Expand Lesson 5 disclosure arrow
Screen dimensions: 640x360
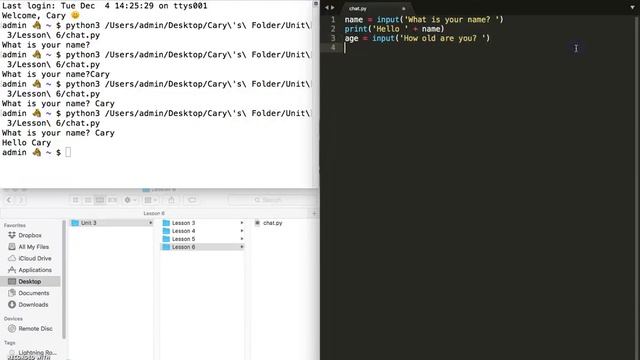(242, 239)
